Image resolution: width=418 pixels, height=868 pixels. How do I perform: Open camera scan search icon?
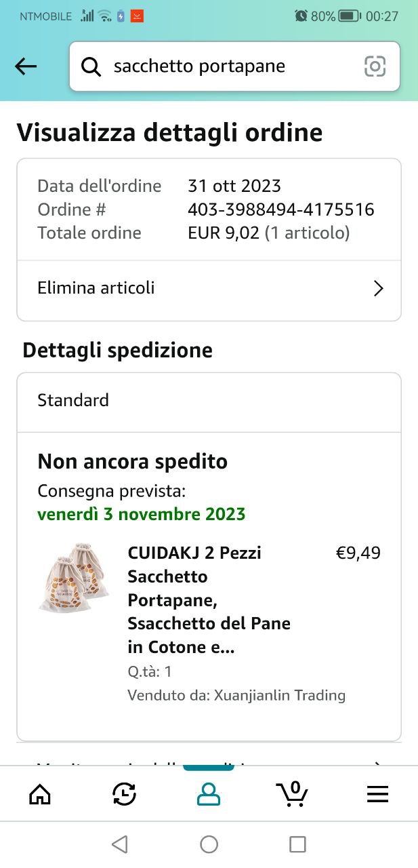(x=375, y=66)
